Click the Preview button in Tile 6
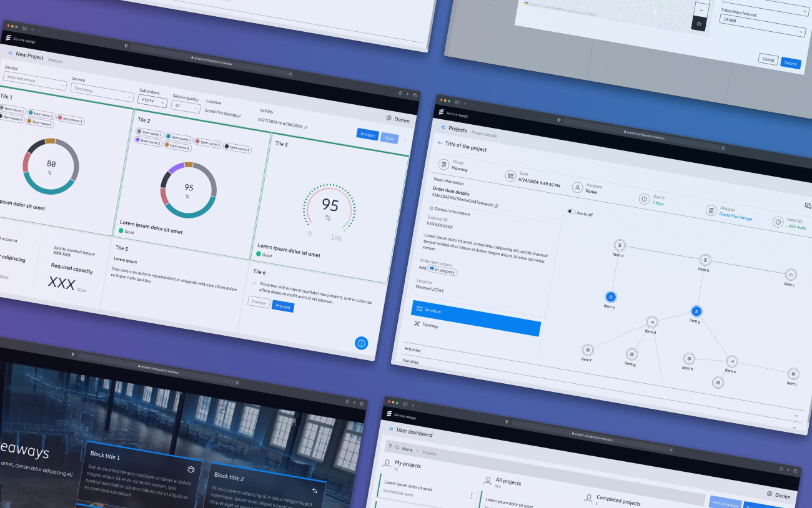Viewport: 812px width, 508px height. (259, 303)
